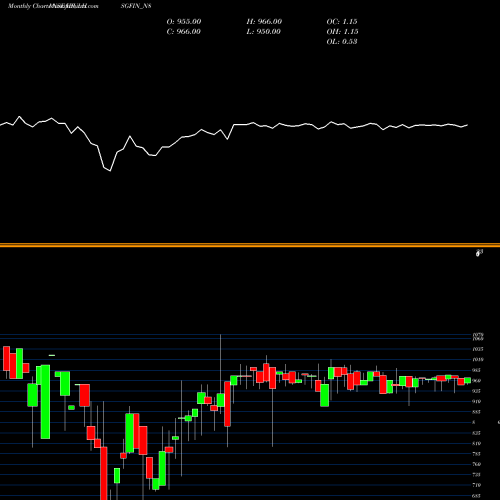Select the high value H: 966.00

pos(264,22)
